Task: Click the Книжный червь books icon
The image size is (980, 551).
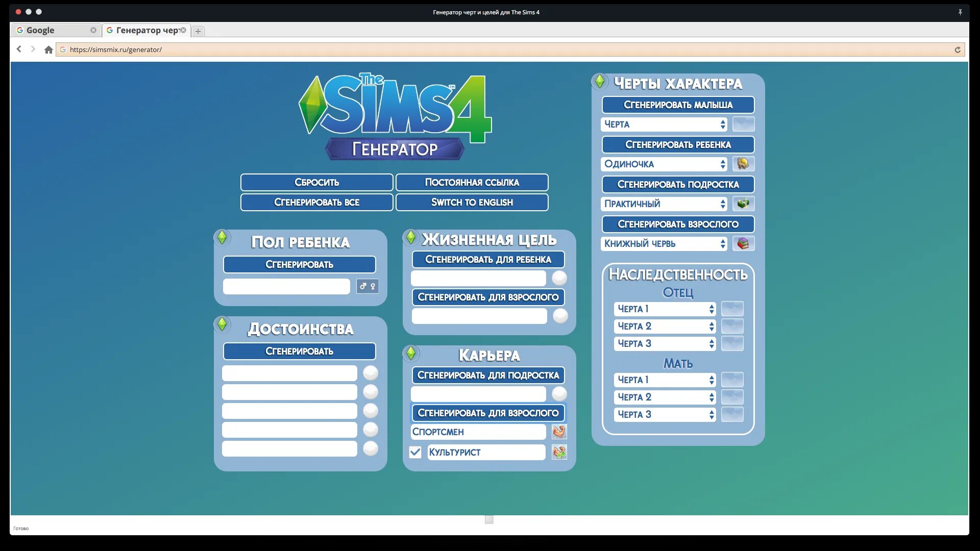Action: tap(743, 243)
